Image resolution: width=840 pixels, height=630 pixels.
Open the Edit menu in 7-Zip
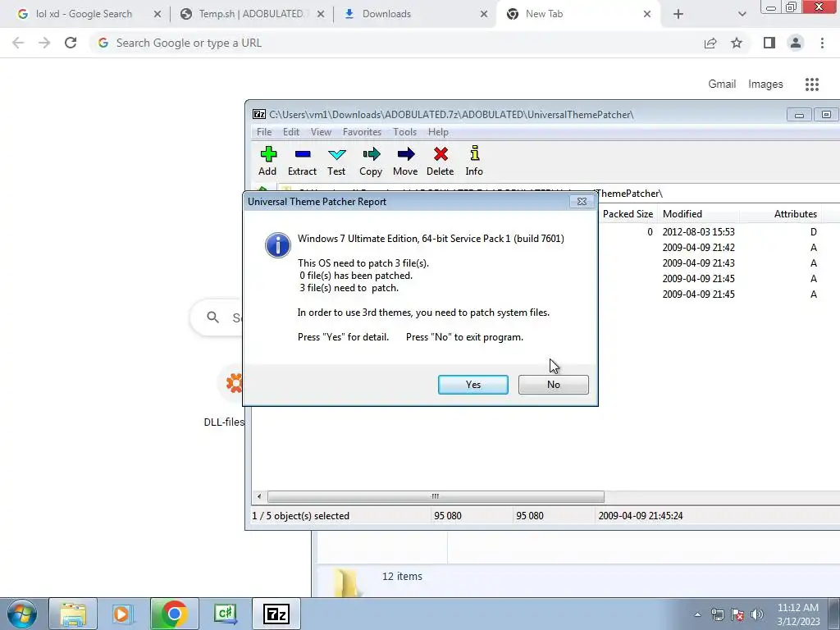tap(291, 132)
